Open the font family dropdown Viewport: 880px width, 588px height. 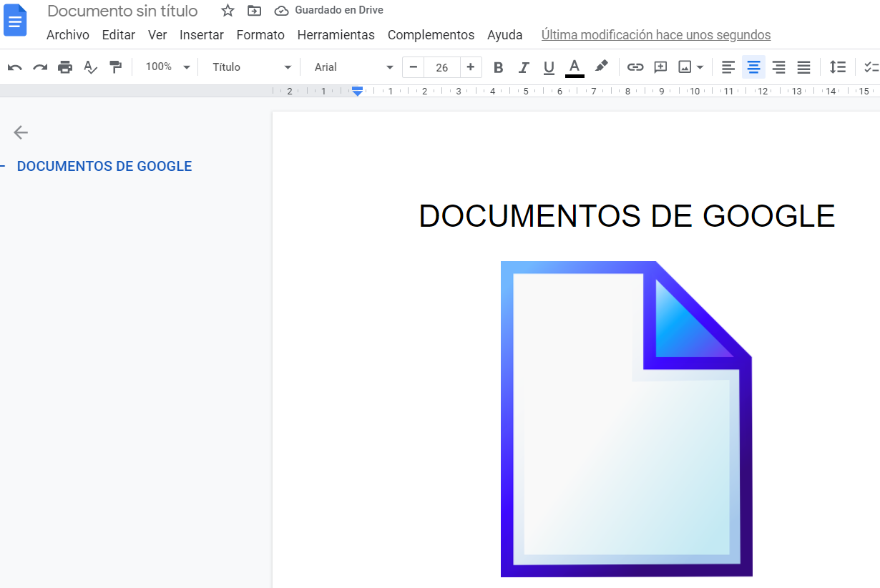(351, 67)
